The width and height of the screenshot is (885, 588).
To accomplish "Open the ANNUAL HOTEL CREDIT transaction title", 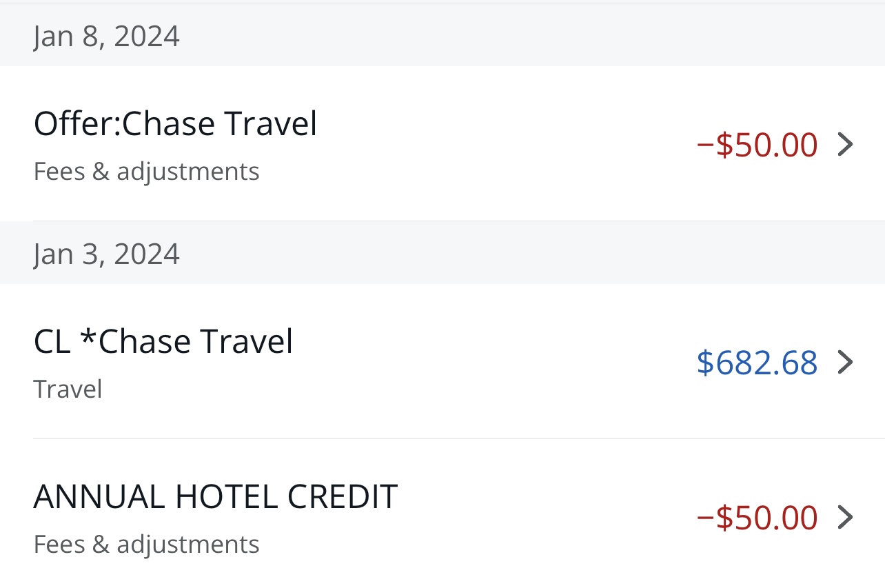I will pyautogui.click(x=215, y=496).
